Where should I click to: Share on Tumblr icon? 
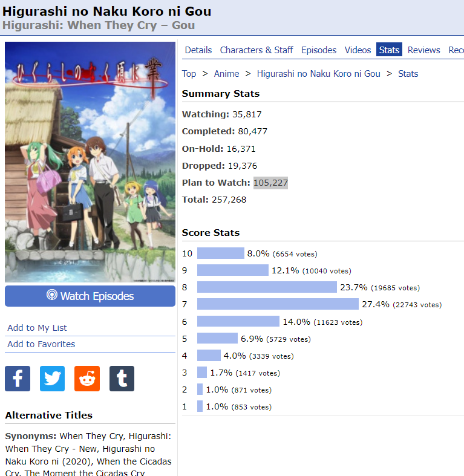(x=122, y=379)
